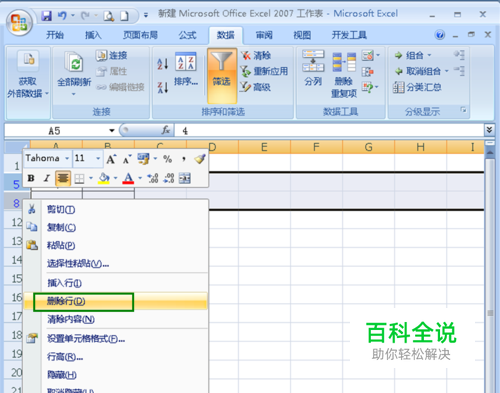Click 清除 to clear the filter
Image resolution: width=500 pixels, height=393 pixels.
256,55
